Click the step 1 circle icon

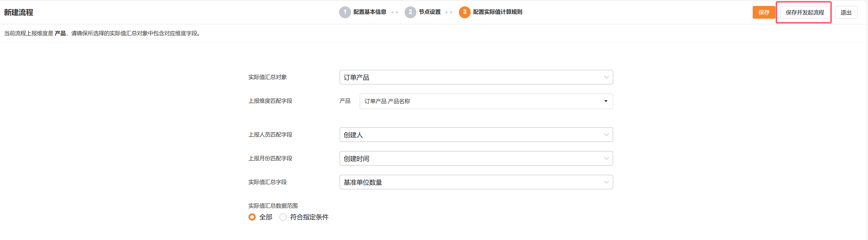point(345,12)
